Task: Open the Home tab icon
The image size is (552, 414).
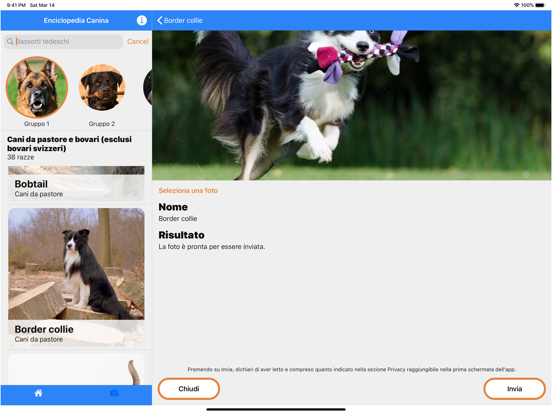Action: coord(38,393)
